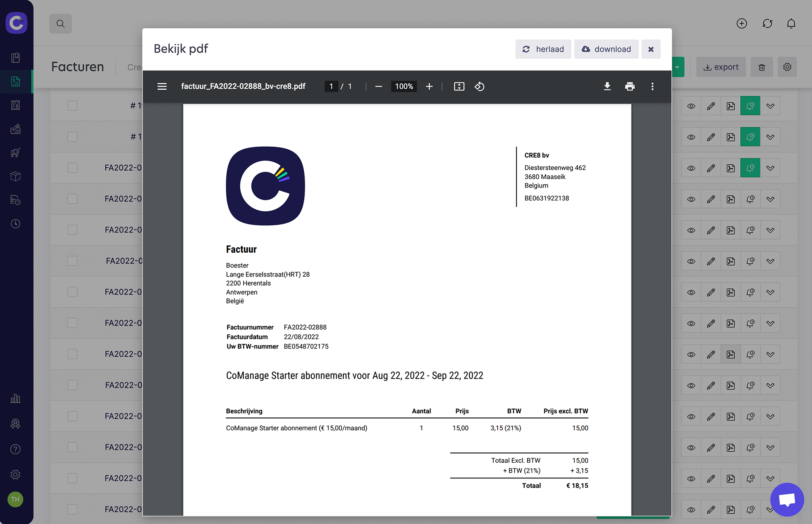
Task: Click the reminder bell icon in fifth row
Action: (750, 230)
